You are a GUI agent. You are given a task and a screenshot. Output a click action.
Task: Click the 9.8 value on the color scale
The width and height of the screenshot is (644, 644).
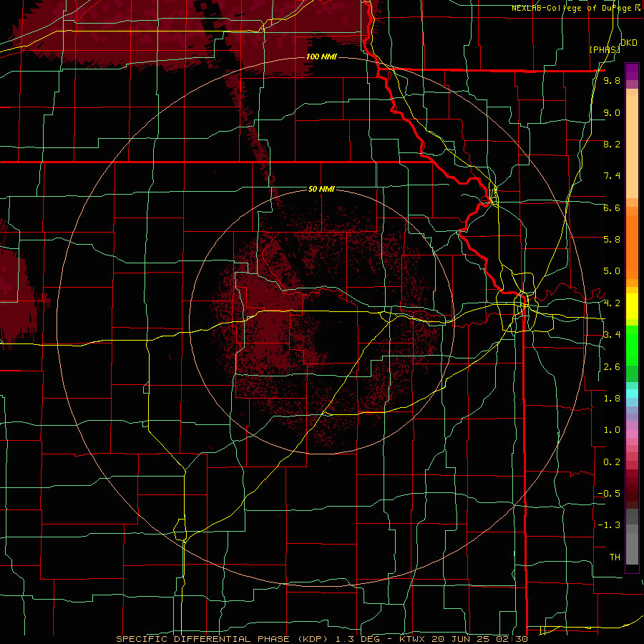pos(612,81)
